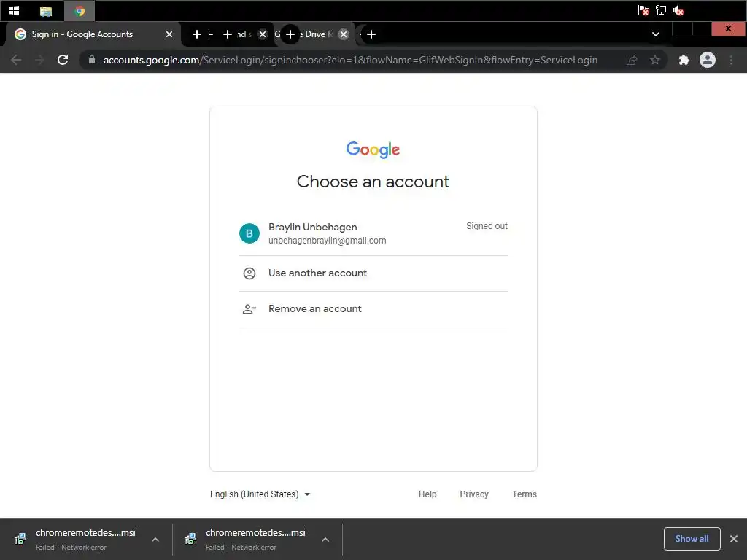Open the tab search dropdown chevron
Viewport: 747px width, 560px height.
point(656,34)
